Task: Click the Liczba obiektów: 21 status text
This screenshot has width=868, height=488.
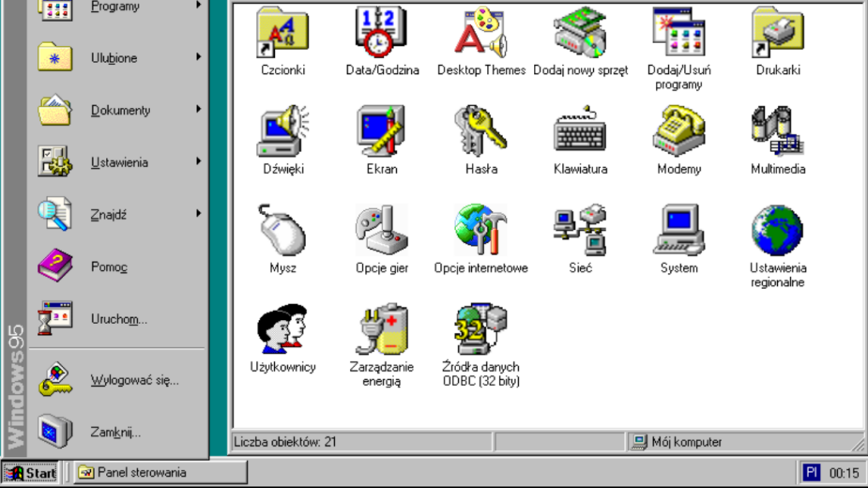Action: [x=285, y=442]
